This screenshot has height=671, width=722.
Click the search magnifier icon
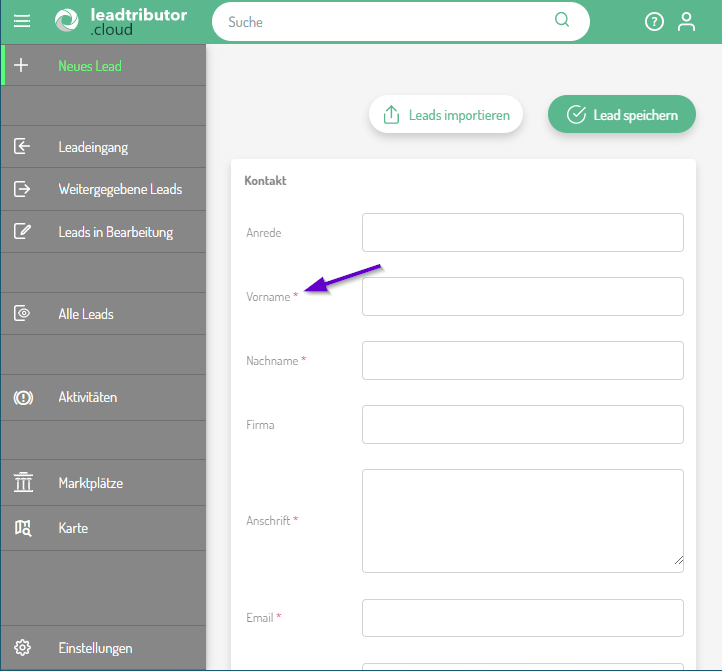tap(562, 20)
